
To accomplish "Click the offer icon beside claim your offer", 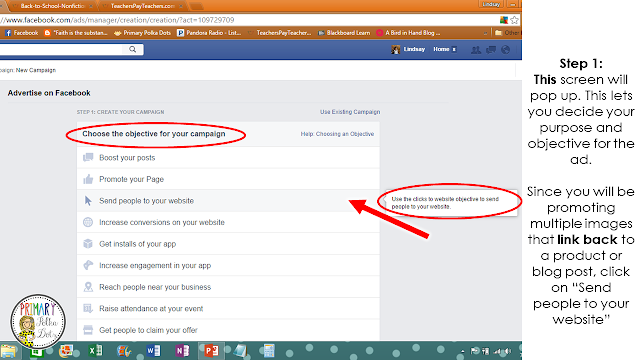I will [88, 330].
